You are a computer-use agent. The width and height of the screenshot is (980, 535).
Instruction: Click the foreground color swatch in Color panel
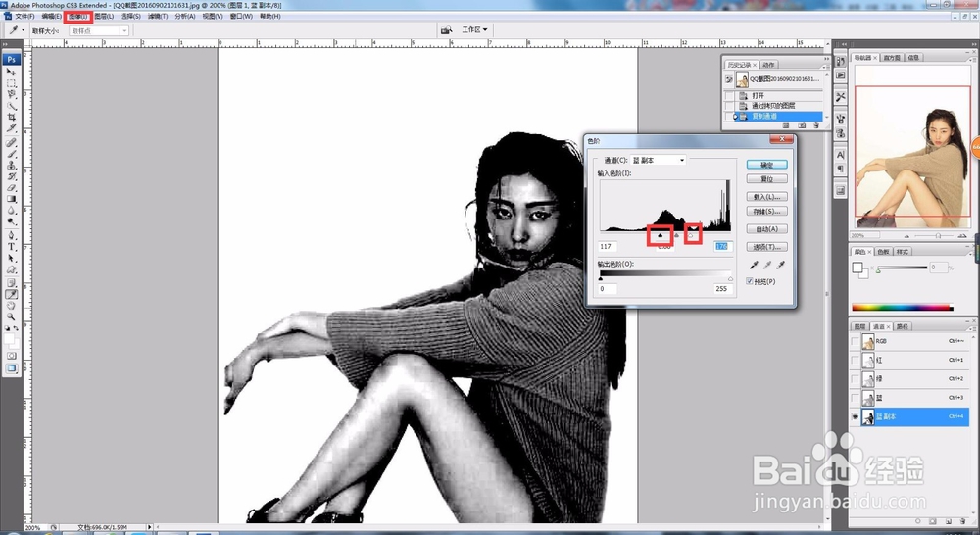pyautogui.click(x=857, y=267)
